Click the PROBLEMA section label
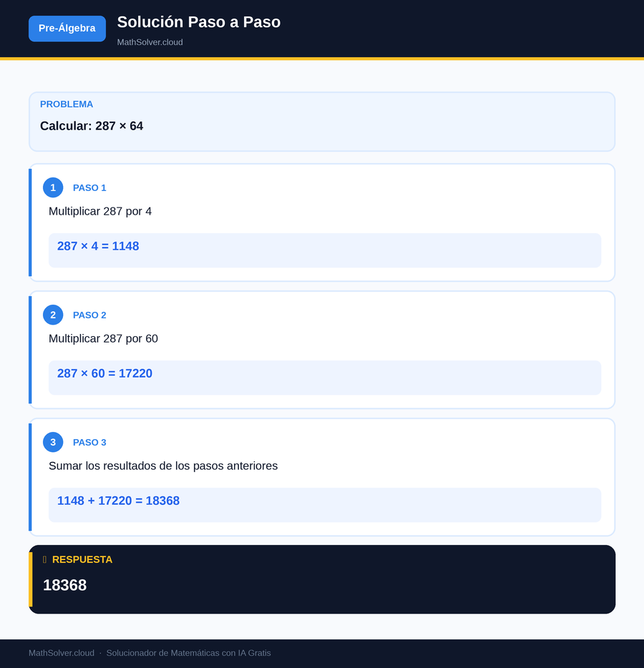 (x=67, y=104)
